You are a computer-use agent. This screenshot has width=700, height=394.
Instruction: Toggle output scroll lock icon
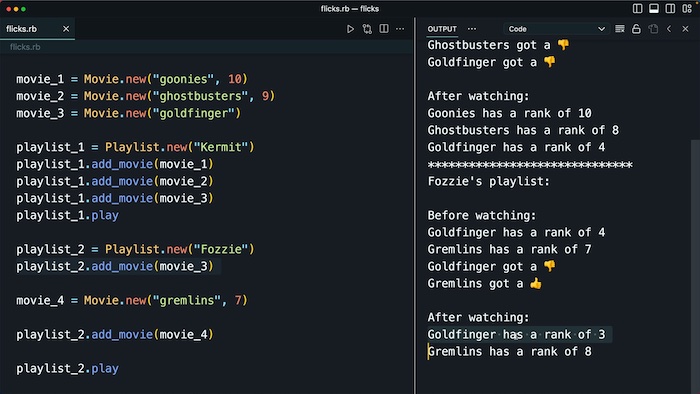(x=636, y=29)
